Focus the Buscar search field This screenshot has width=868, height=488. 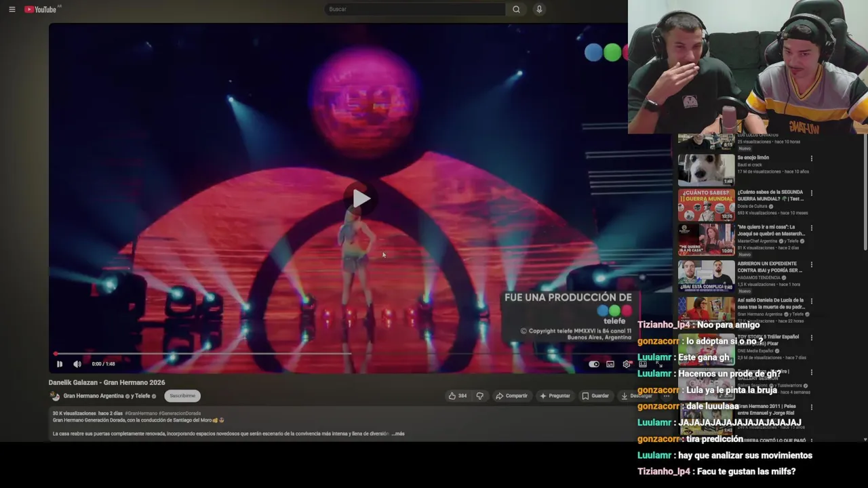pos(415,9)
